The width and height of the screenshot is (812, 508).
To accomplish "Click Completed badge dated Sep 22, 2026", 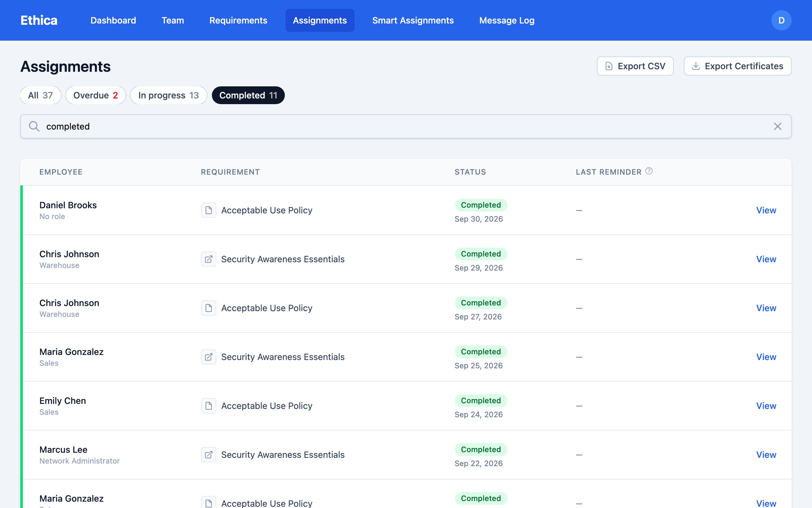I will (x=481, y=450).
